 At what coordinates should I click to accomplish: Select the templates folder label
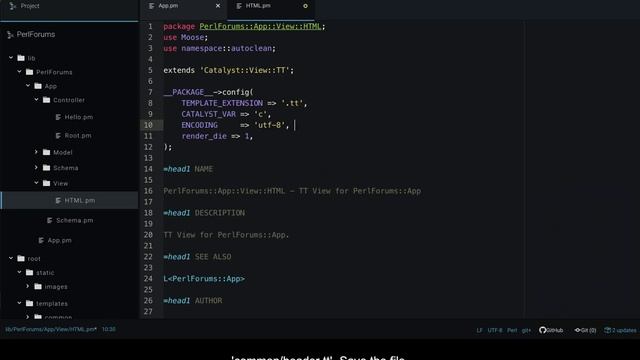[52, 304]
